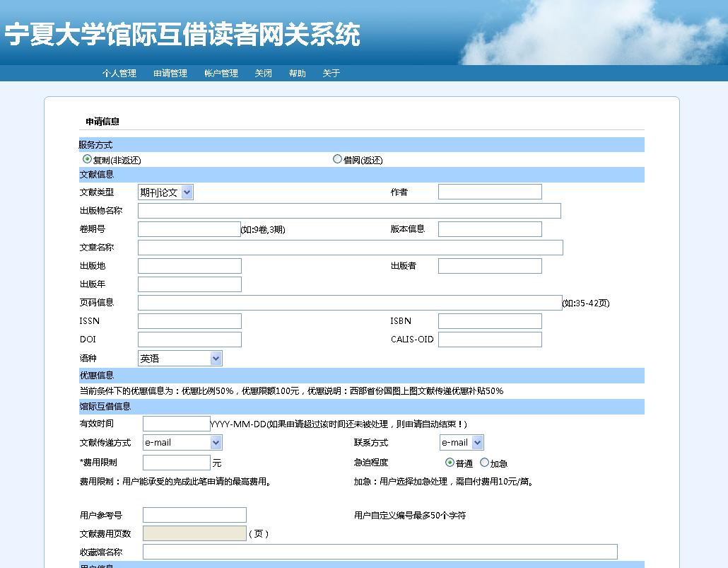Click the 文章名称 input field
Viewport: 728px width, 568px height.
pyautogui.click(x=351, y=248)
